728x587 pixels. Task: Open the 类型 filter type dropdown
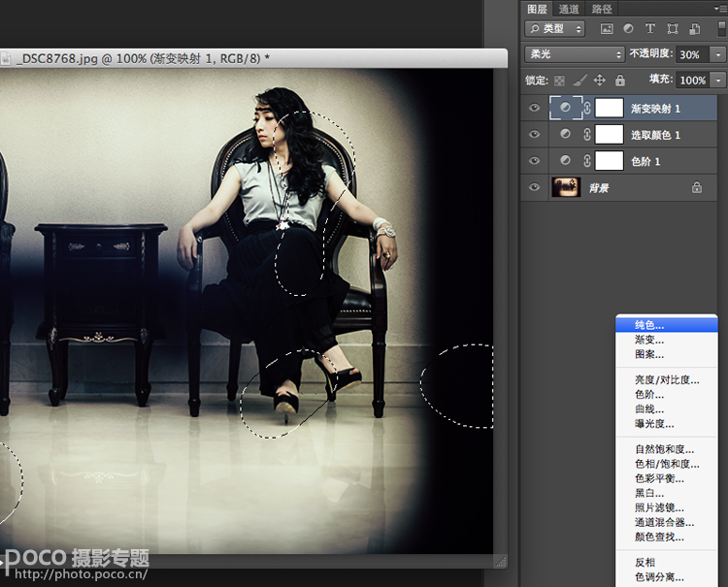[x=555, y=29]
